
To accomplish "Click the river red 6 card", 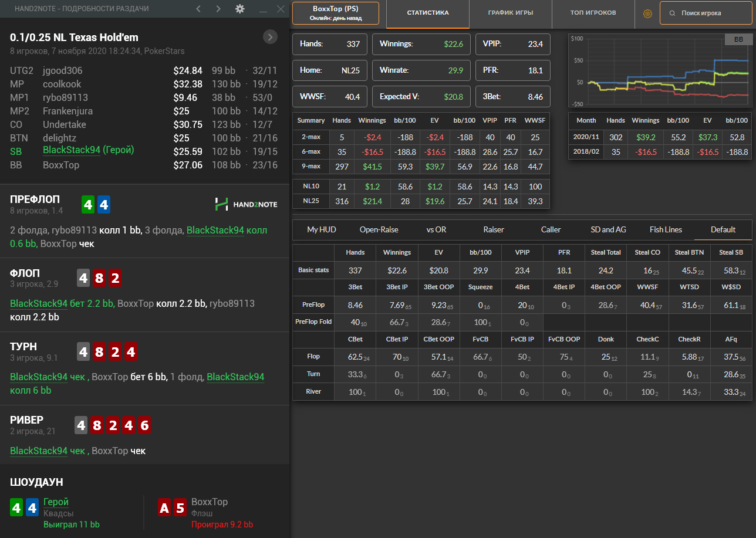I will (x=144, y=425).
